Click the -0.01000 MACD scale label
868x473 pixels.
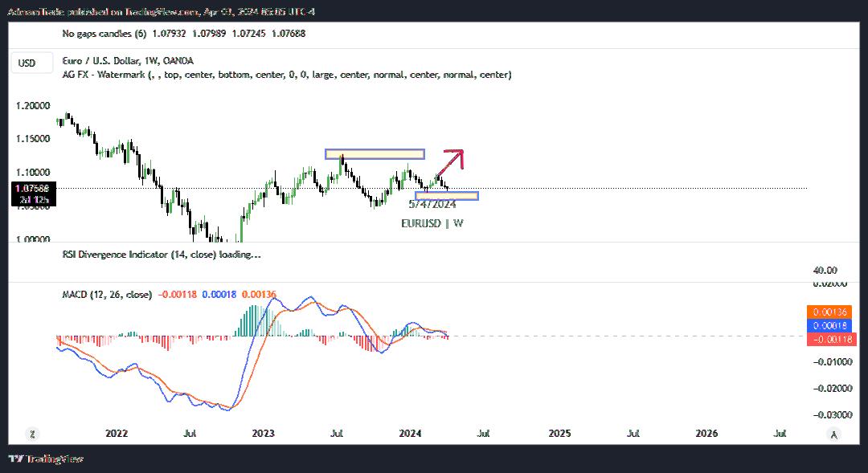[x=833, y=362]
